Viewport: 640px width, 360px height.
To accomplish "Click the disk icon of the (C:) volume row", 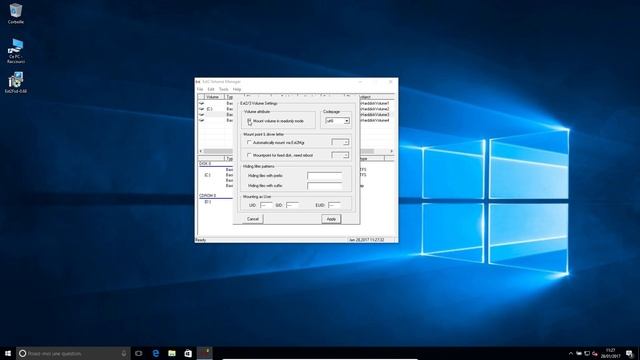I will click(x=201, y=109).
